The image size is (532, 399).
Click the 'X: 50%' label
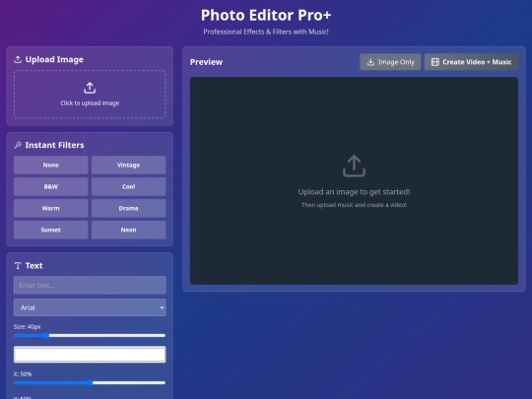pos(23,374)
